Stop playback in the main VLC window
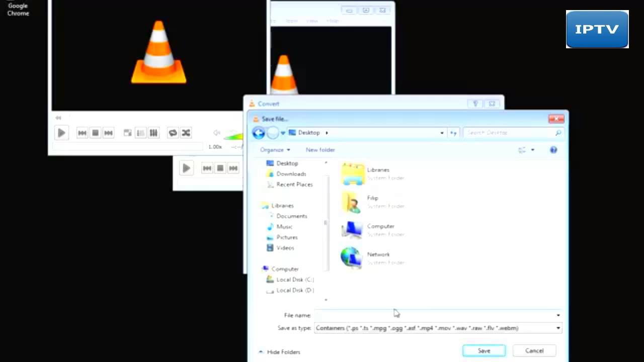644x362 pixels. [95, 133]
